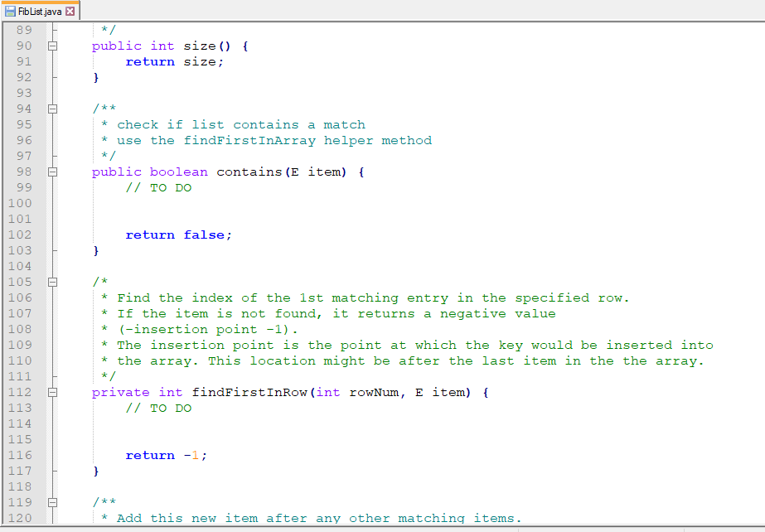Close the FibList.java tab
The height and width of the screenshot is (532, 765).
tap(70, 12)
